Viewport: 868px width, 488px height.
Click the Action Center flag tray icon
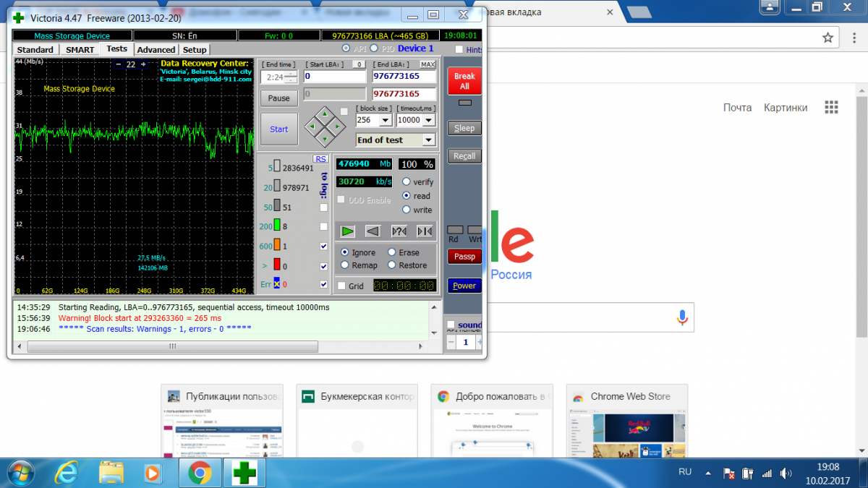(729, 474)
